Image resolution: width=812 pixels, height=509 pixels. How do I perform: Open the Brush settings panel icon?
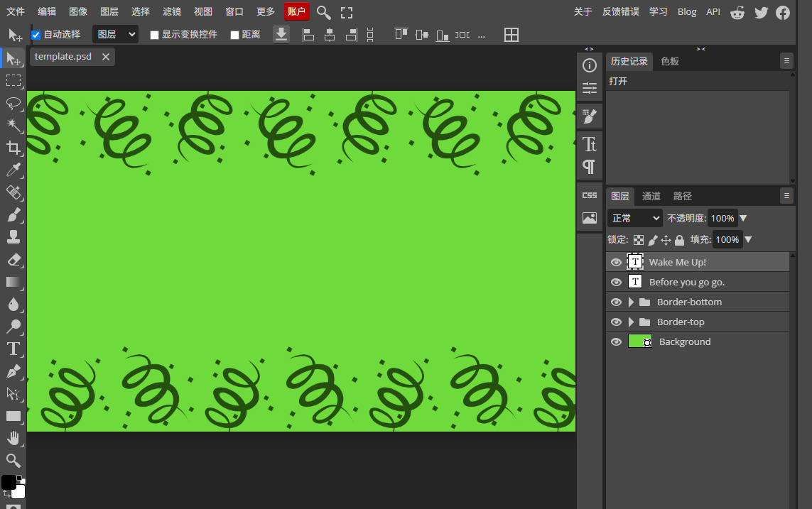(x=590, y=116)
